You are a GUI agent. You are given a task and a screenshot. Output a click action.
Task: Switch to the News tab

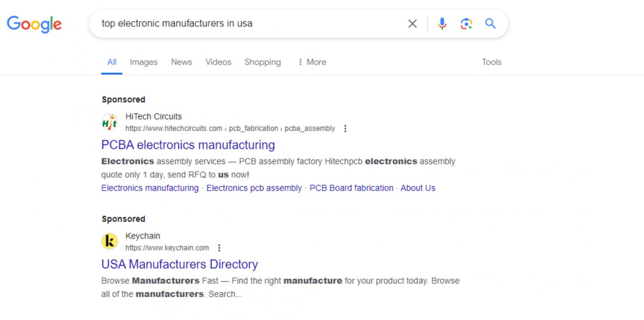point(181,62)
